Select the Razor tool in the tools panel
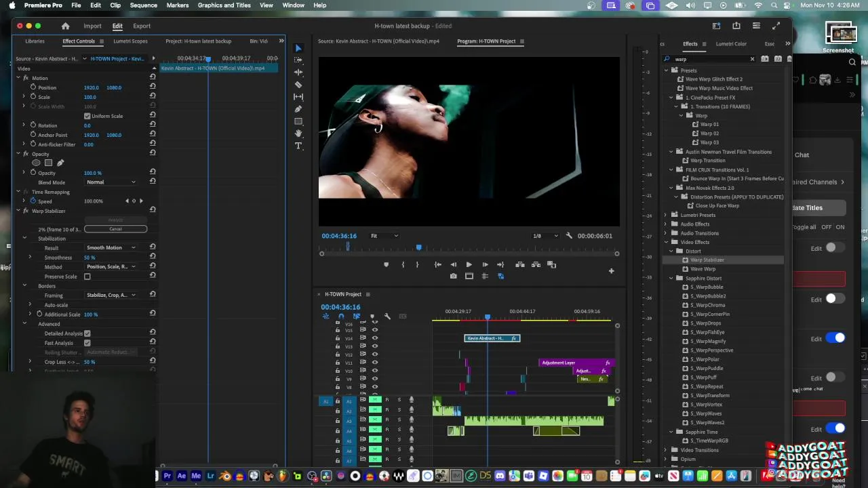Image resolution: width=868 pixels, height=488 pixels. 298,85
